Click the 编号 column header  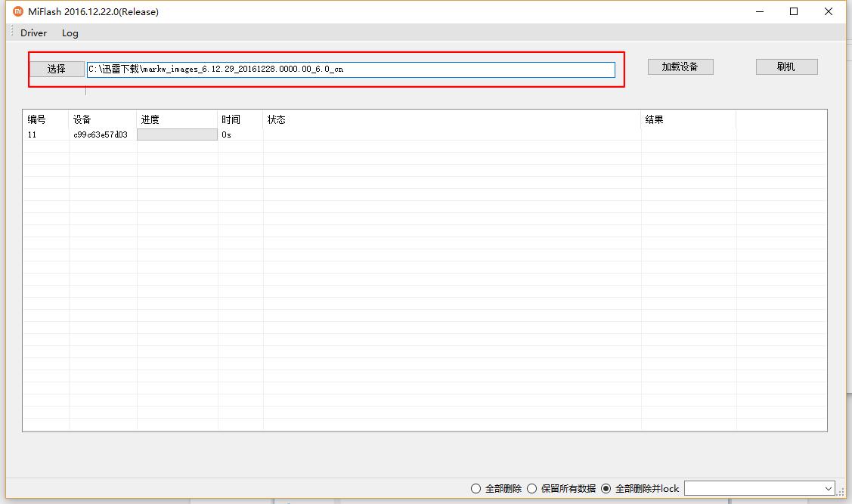click(x=37, y=119)
